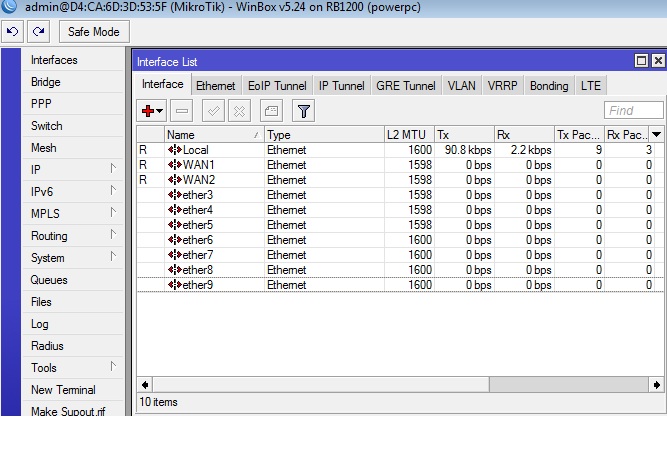
Task: Open the red plus Add dropdown
Action: [152, 111]
